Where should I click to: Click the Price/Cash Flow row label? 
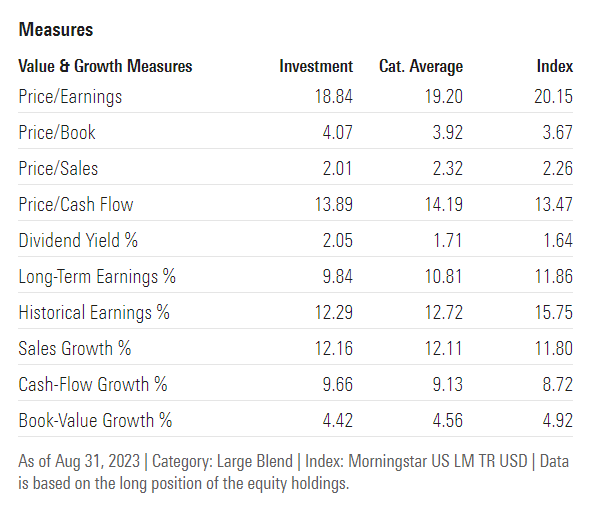point(76,204)
